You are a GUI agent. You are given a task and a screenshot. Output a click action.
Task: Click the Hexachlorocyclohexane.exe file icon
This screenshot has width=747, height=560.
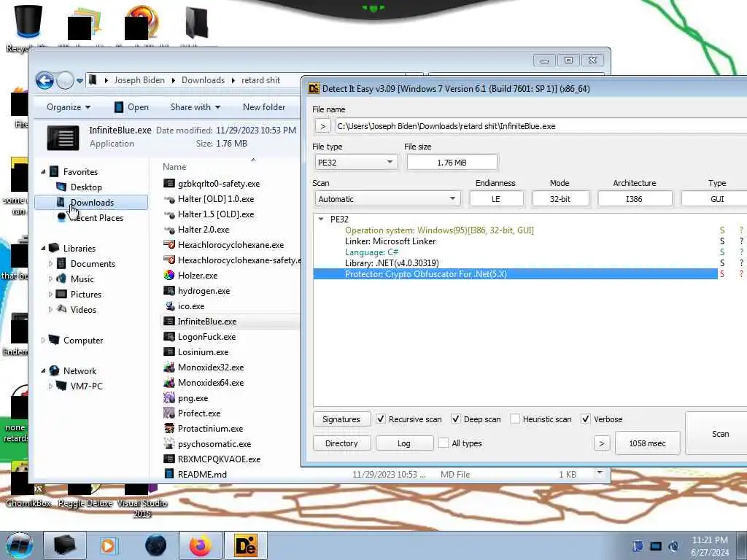[169, 245]
